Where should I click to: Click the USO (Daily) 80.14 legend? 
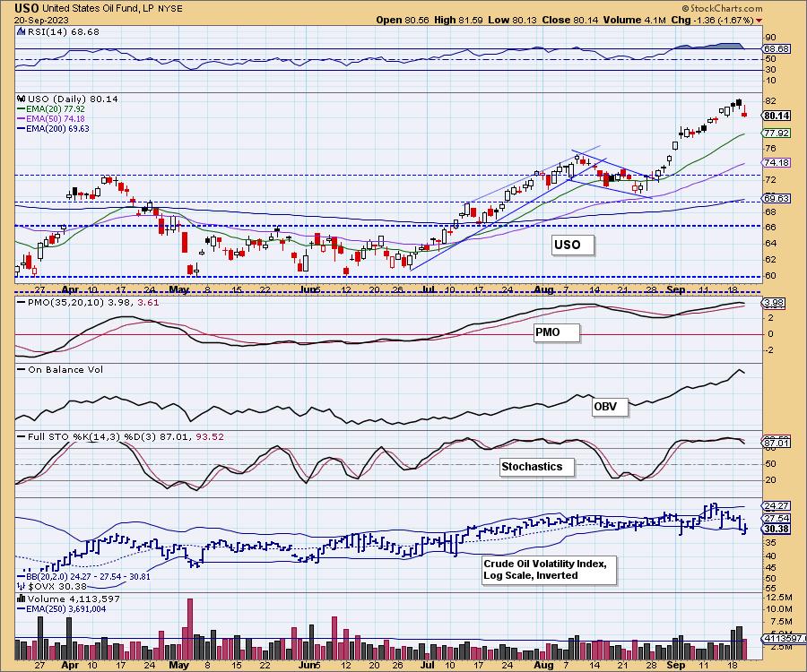click(x=73, y=99)
